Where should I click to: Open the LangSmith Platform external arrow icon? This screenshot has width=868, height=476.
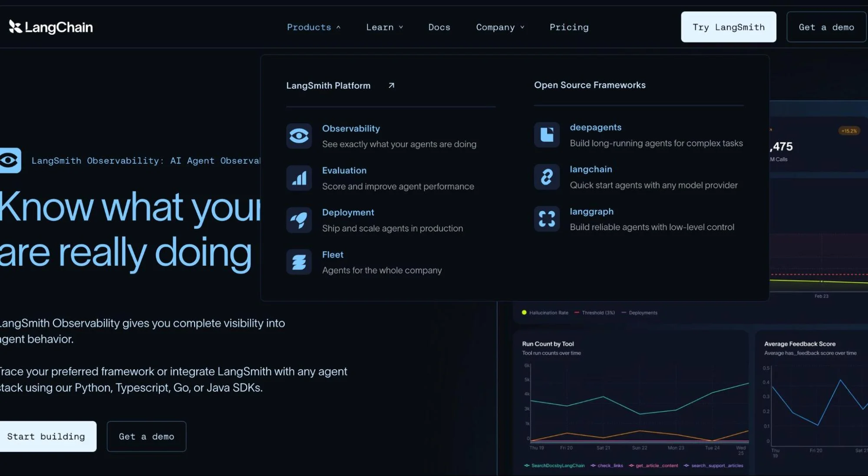click(x=391, y=86)
